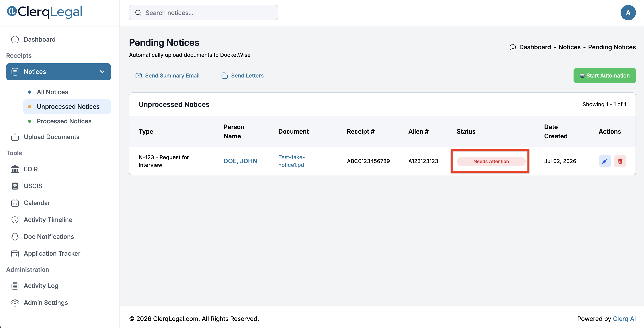Click the Application Tracker icon

point(15,254)
